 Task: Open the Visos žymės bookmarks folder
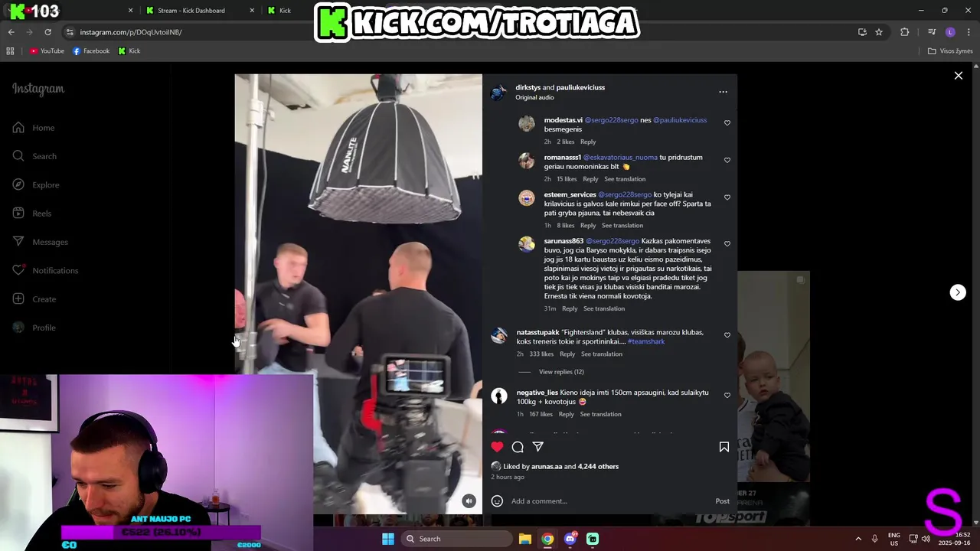(x=950, y=51)
